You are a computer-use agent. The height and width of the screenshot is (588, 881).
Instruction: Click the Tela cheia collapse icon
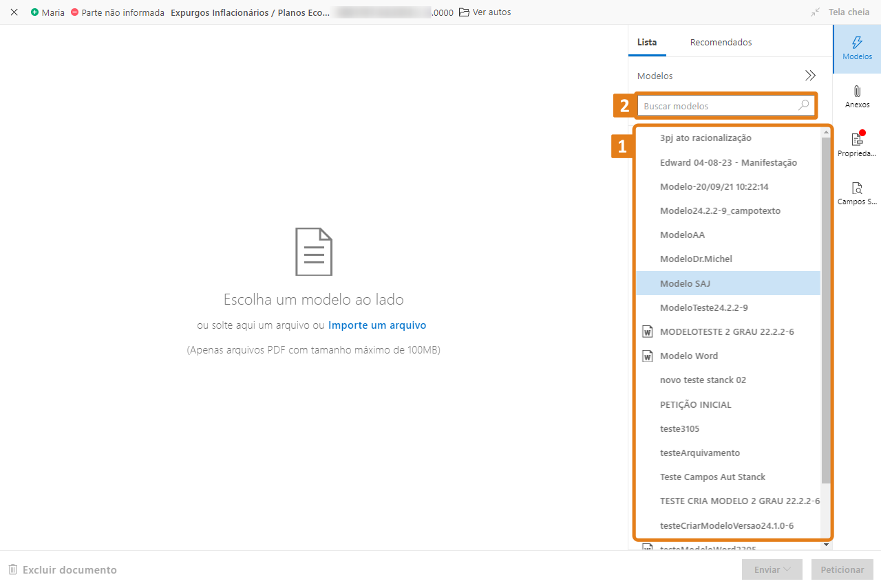pyautogui.click(x=816, y=12)
